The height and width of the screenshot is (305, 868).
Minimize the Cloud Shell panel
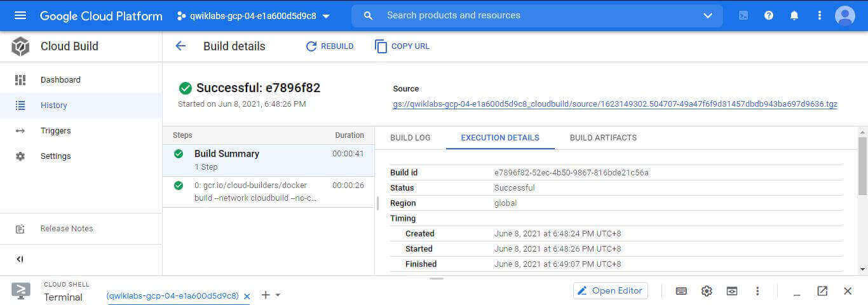click(x=797, y=294)
